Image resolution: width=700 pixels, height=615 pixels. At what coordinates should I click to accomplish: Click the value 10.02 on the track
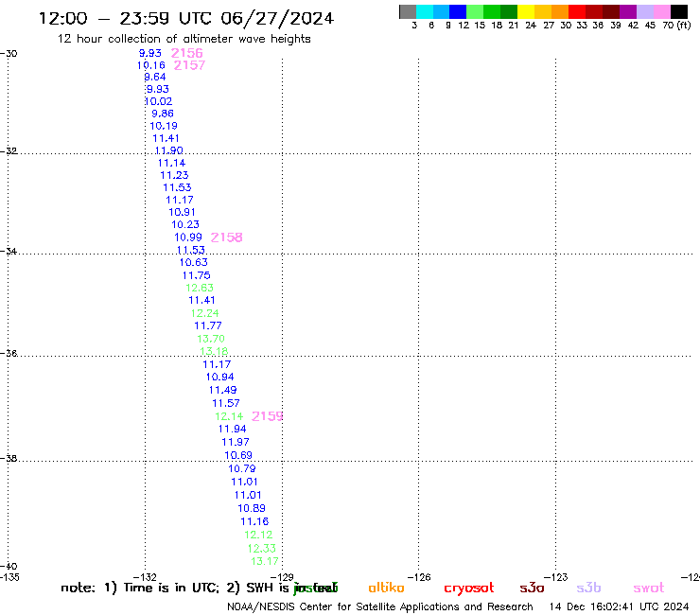point(159,101)
